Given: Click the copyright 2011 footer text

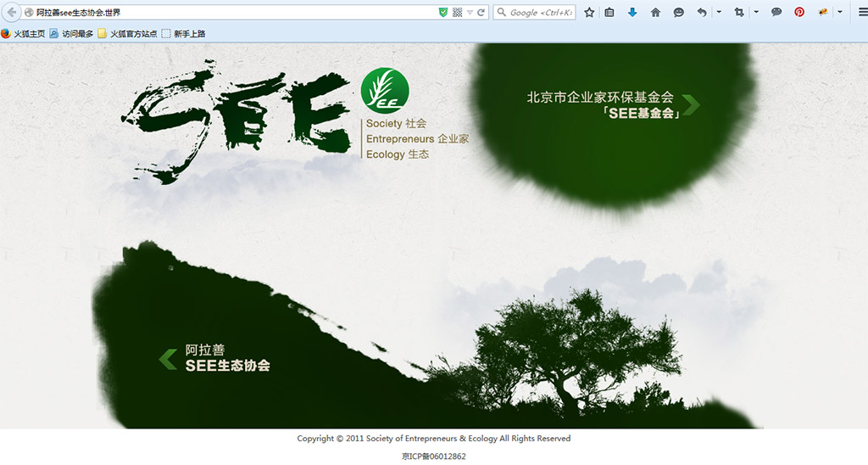Looking at the screenshot, I should (433, 439).
